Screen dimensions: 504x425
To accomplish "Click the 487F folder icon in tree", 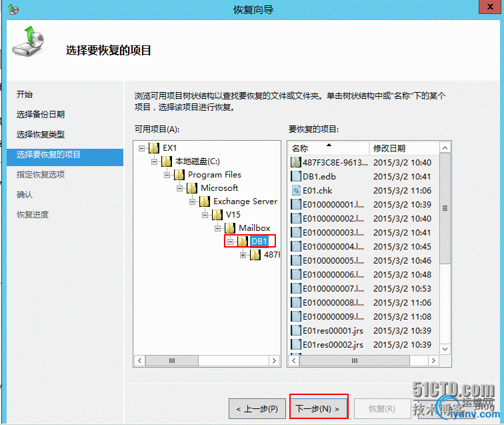I will 255,255.
